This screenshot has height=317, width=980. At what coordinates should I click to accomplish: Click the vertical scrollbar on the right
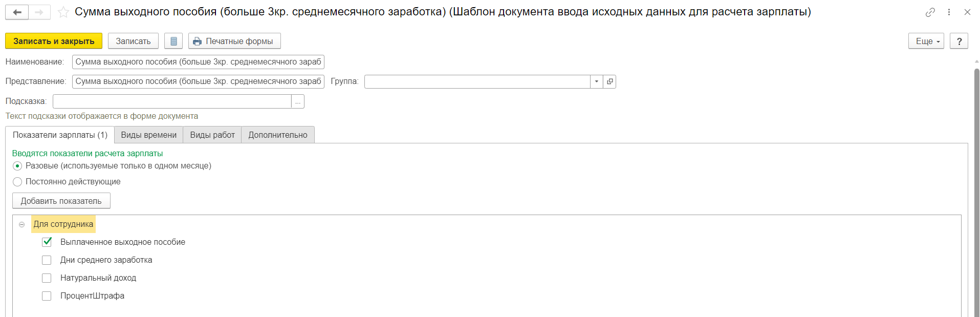pos(976,189)
